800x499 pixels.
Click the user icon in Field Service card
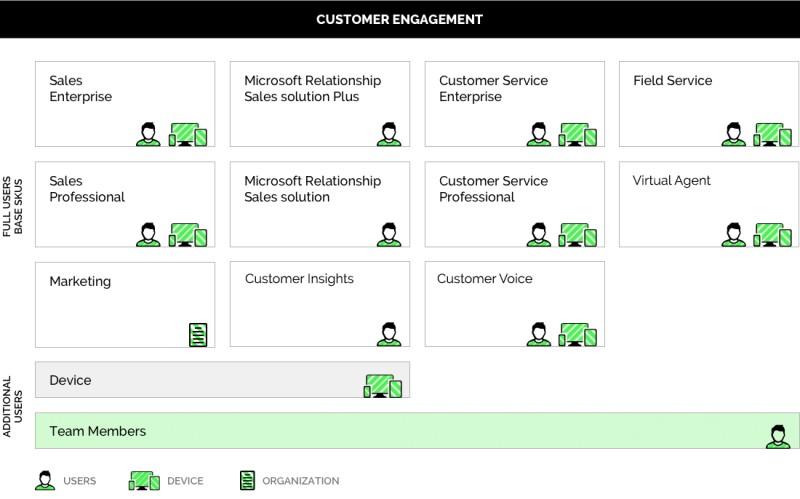[733, 134]
